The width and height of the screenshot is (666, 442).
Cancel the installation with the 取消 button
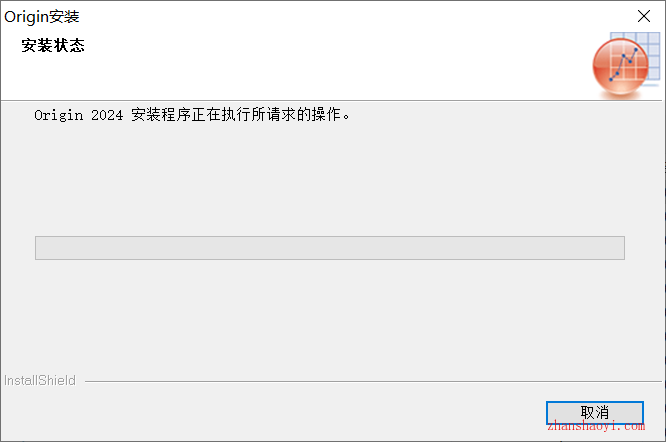595,412
